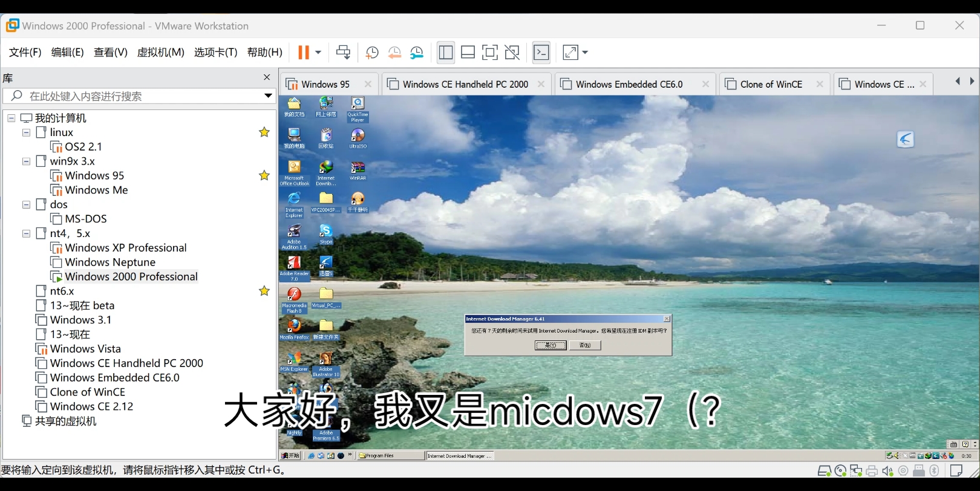
Task: Collapse the 我的计算机 tree root
Action: point(11,118)
